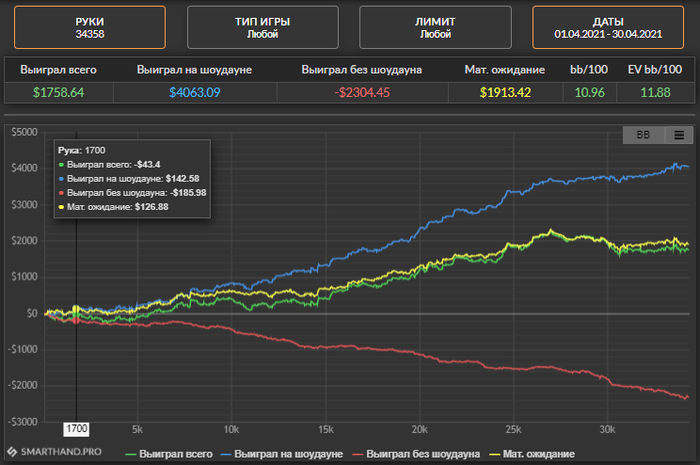Open the ТИП ИГРЫ filter
The image size is (700, 465).
(x=262, y=27)
